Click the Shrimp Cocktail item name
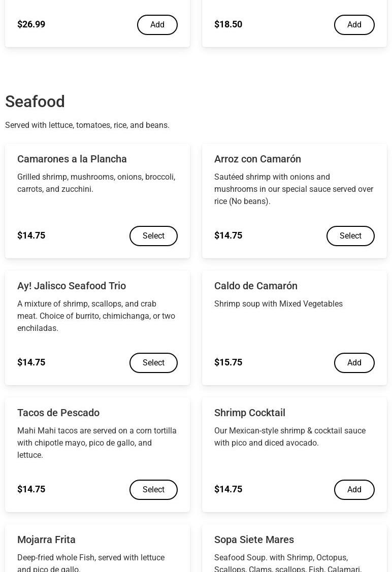 pos(250,413)
